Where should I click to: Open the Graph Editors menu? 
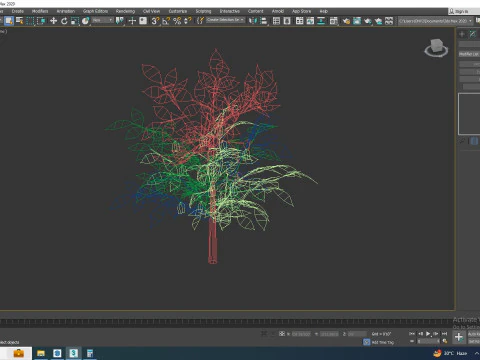point(95,11)
